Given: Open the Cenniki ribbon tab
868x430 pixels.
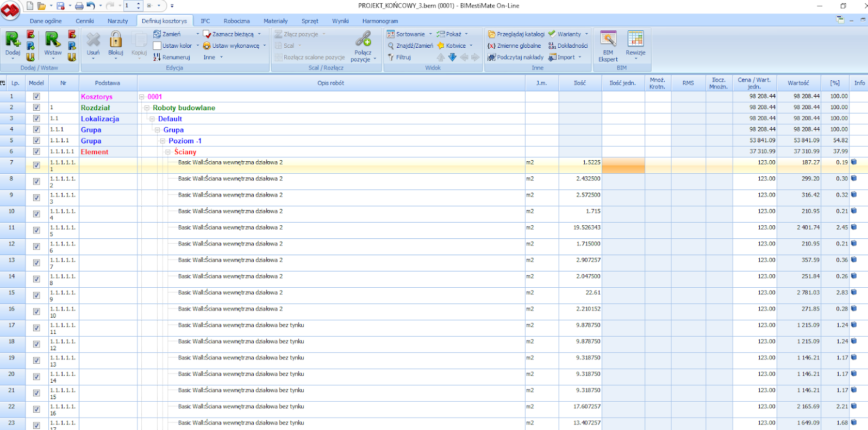Looking at the screenshot, I should click(x=85, y=21).
